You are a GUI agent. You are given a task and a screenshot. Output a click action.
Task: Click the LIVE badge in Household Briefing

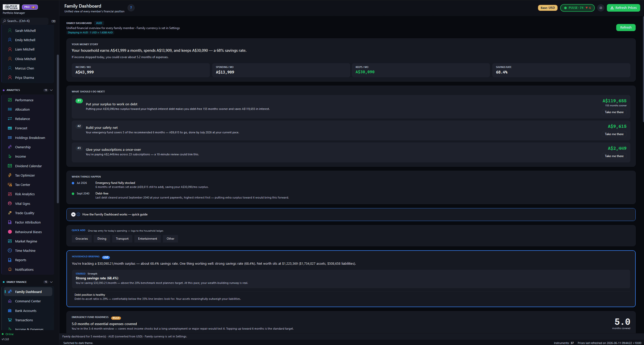coord(106,257)
